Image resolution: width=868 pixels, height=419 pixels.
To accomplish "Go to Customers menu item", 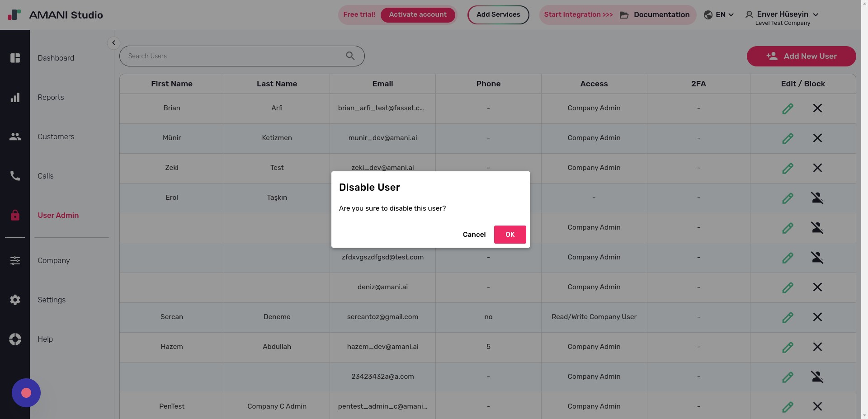I will (56, 137).
